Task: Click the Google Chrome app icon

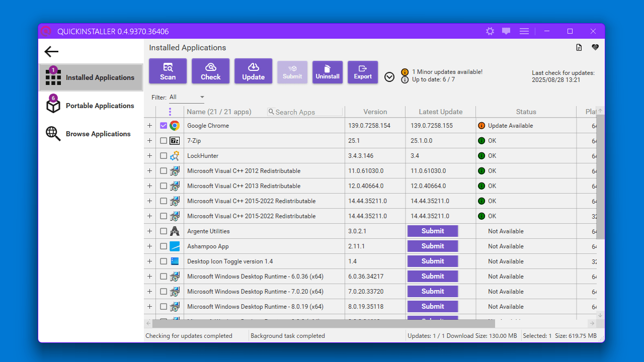Action: [x=175, y=126]
